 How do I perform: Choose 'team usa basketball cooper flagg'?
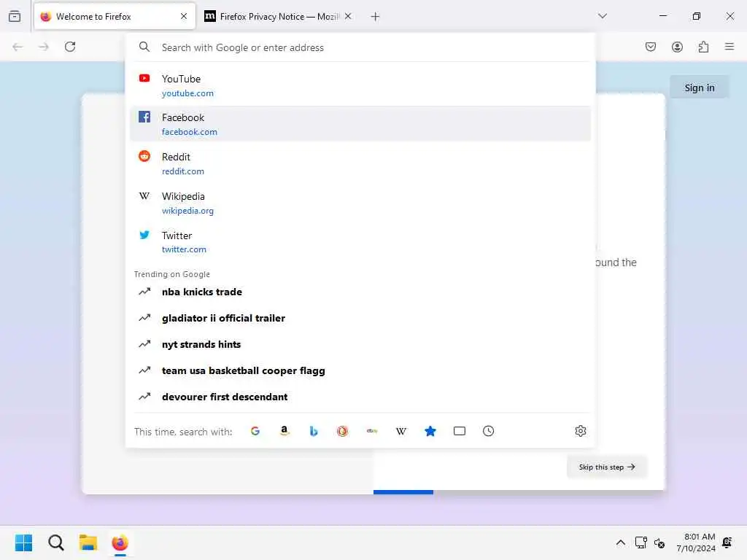tap(360, 370)
